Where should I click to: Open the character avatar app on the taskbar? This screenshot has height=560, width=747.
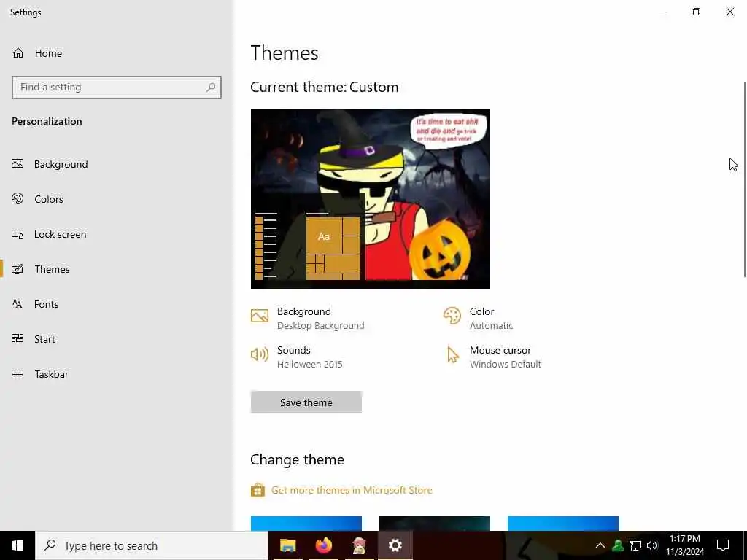click(359, 545)
